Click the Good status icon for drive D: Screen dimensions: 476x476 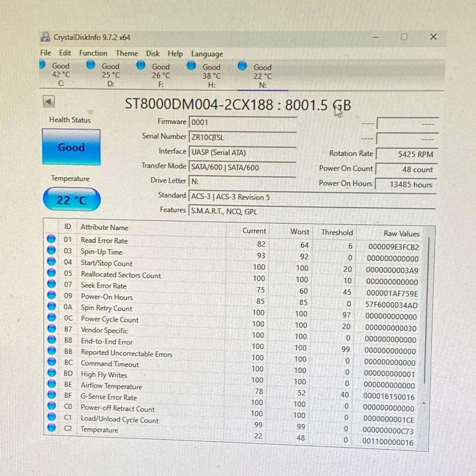90,65
